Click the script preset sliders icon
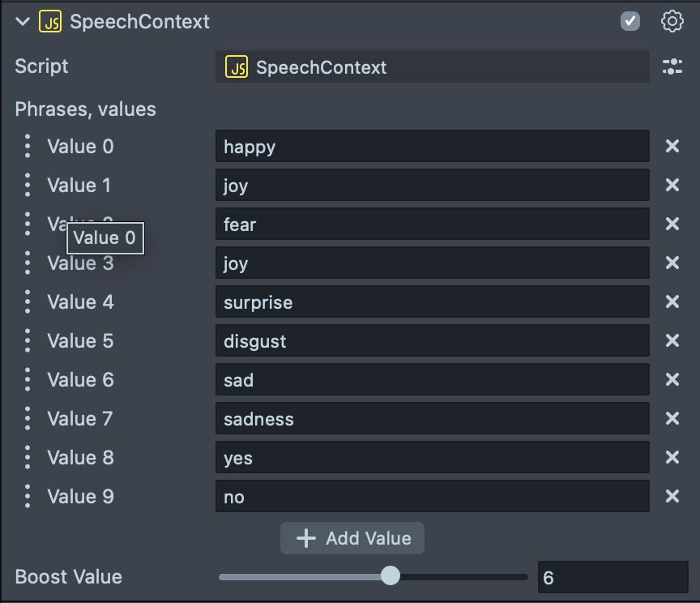 coord(672,67)
